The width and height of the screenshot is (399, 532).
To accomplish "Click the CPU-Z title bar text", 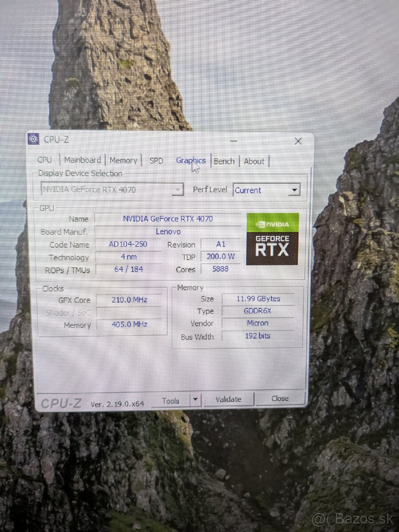I will (56, 140).
